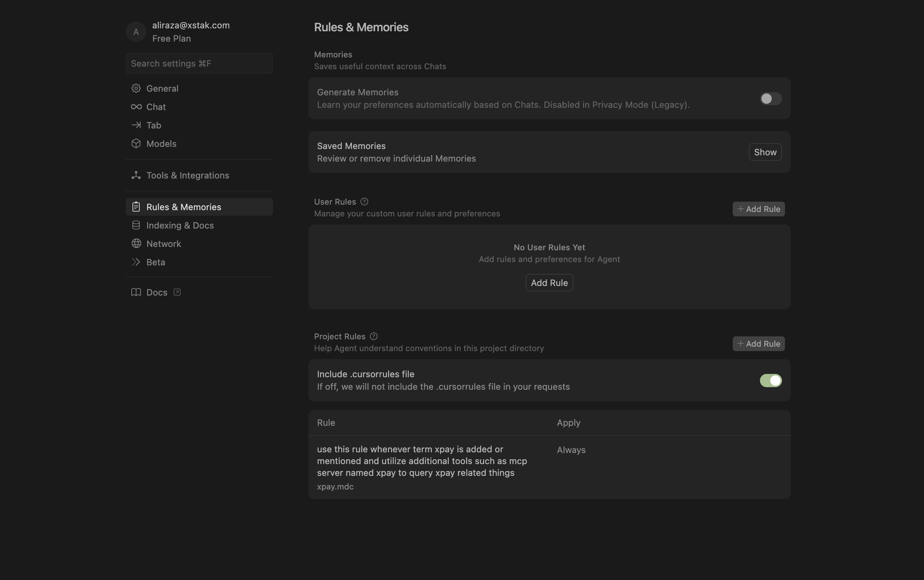
Task: Select Rules & Memories in sidebar
Action: (x=199, y=207)
